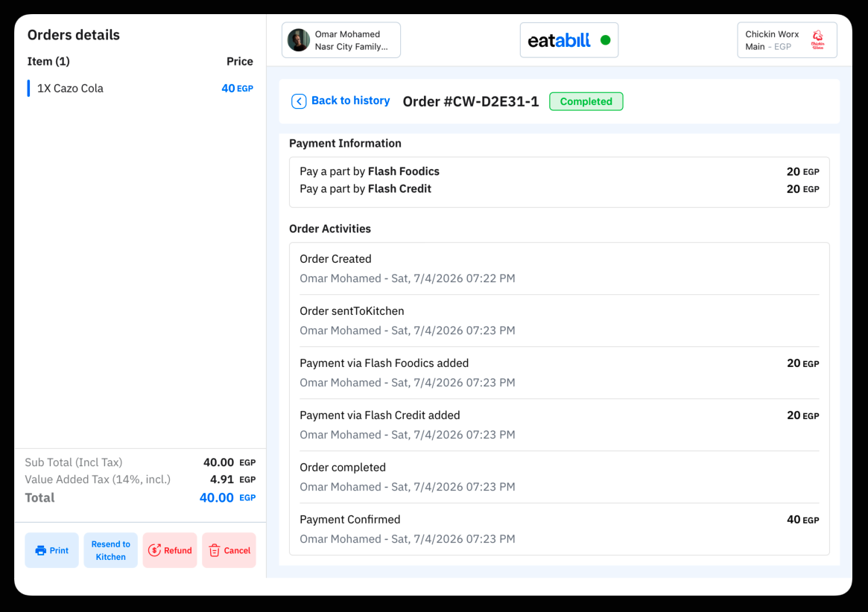
Task: Click the Price column header
Action: point(240,61)
